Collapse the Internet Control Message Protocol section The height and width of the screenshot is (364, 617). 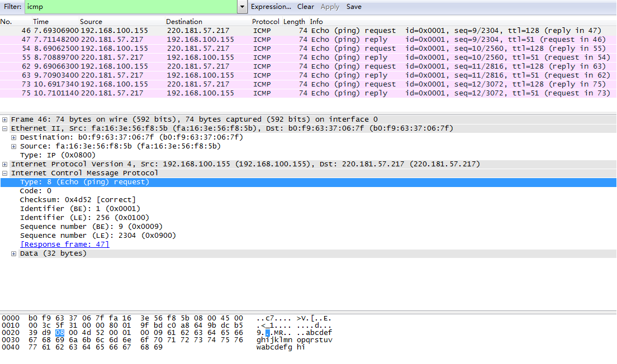tap(4, 173)
